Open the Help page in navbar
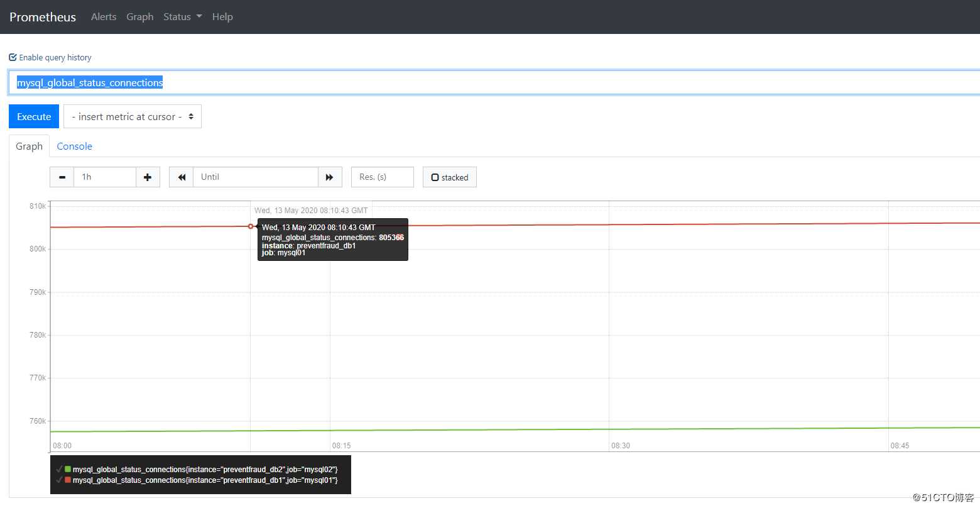 tap(222, 17)
